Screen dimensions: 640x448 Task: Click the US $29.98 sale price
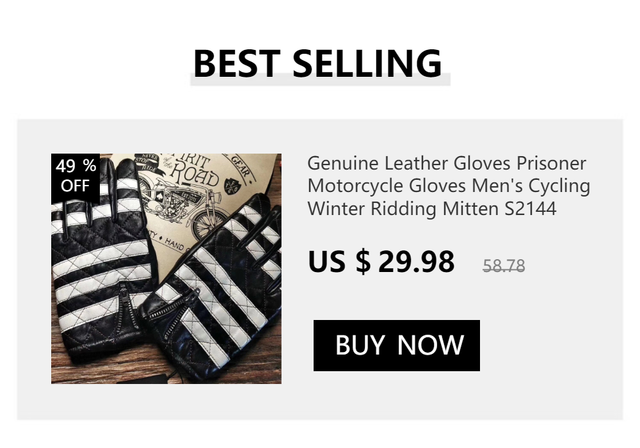point(381,262)
